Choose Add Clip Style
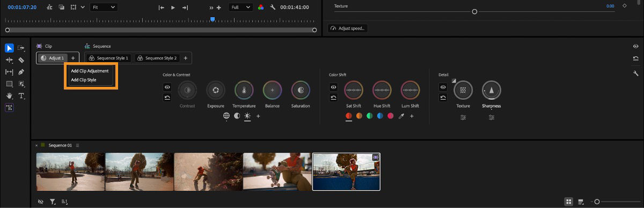This screenshot has height=208, width=644. 84,80
